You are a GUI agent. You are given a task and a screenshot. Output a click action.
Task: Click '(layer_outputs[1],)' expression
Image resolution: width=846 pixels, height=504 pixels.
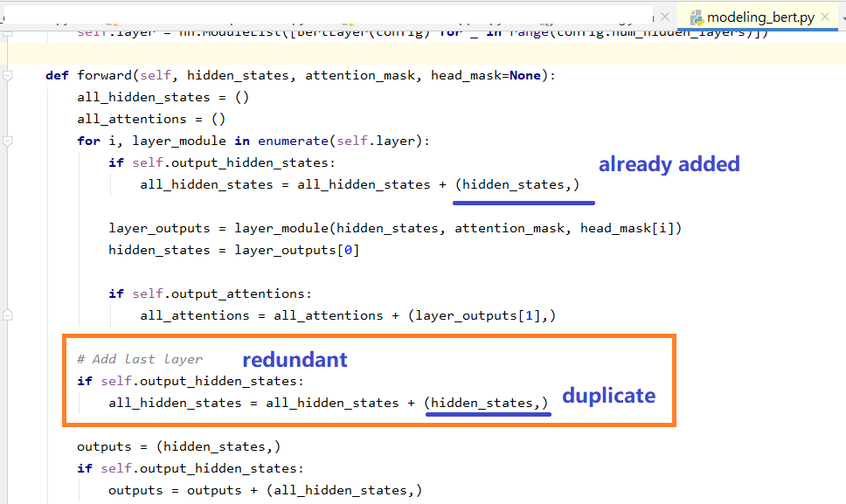click(482, 315)
